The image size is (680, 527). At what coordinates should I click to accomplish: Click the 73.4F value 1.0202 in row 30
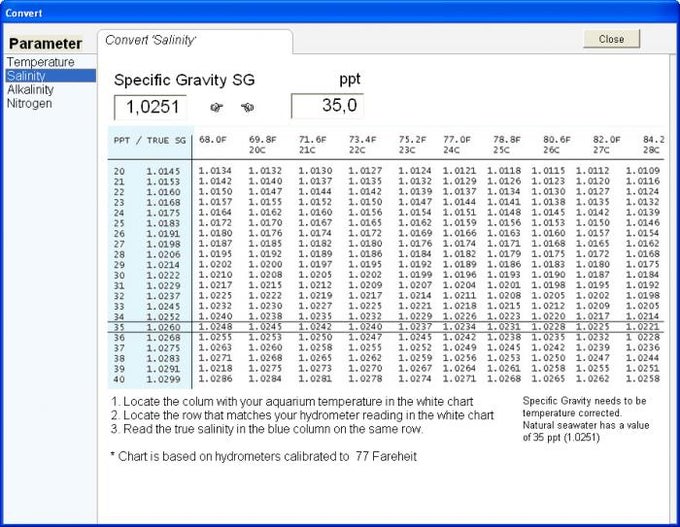(x=365, y=275)
